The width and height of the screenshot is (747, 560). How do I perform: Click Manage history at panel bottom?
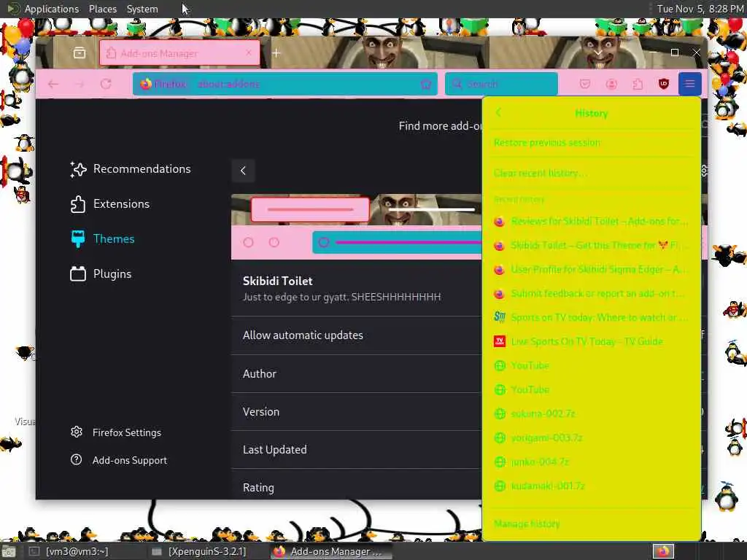click(591, 524)
